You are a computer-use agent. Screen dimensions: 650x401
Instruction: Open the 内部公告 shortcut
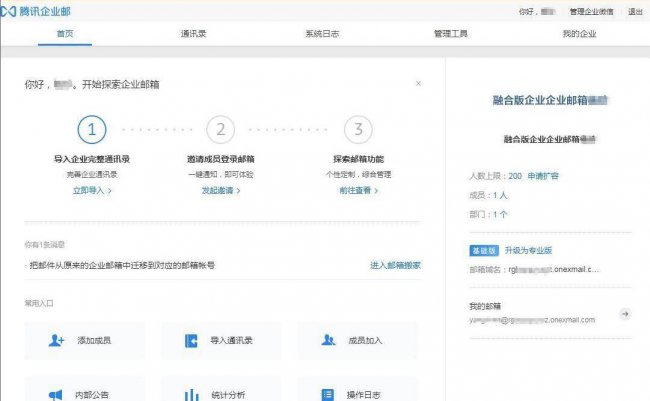[x=85, y=389]
